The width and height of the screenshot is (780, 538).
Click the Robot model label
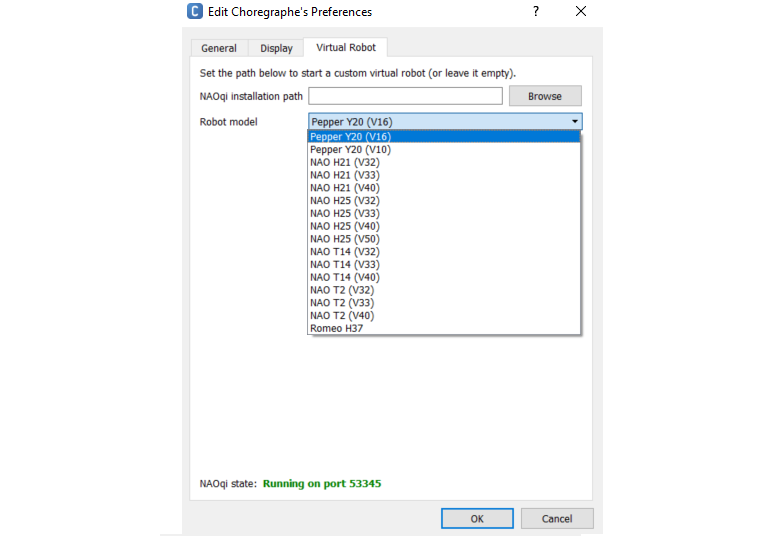tap(228, 122)
